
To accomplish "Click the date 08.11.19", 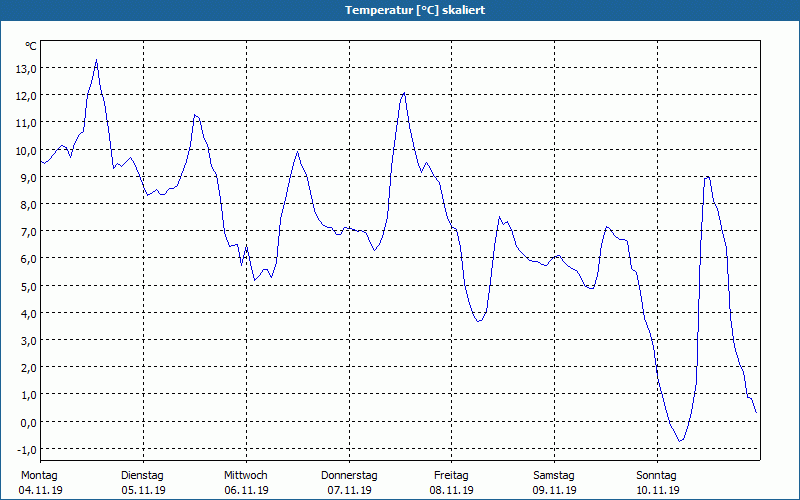I will 452,490.
